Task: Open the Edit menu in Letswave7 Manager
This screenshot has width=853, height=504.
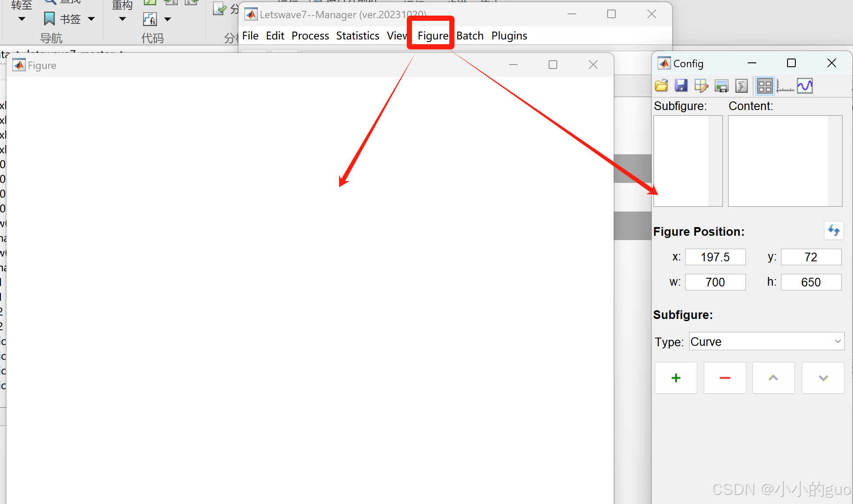Action: [275, 36]
